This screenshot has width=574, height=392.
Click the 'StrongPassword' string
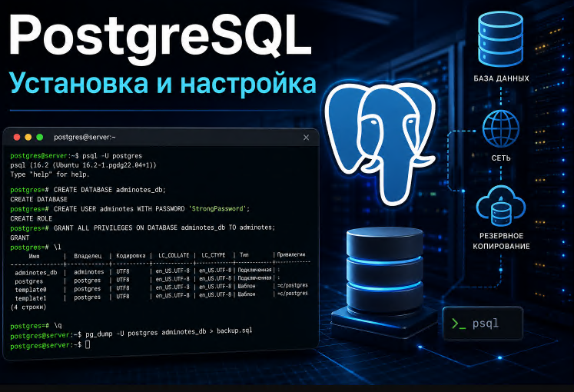coord(217,208)
